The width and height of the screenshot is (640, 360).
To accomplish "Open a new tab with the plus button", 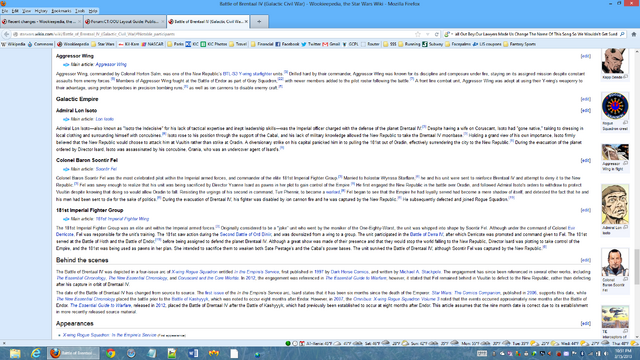I will [259, 22].
